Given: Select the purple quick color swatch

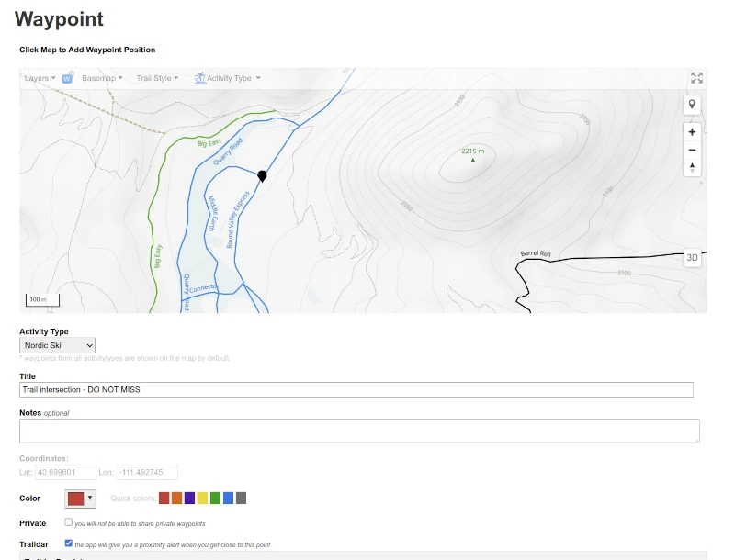Looking at the screenshot, I should point(189,498).
